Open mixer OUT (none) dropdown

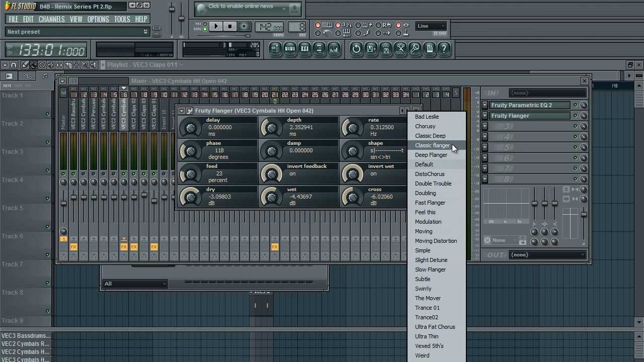[x=548, y=255]
